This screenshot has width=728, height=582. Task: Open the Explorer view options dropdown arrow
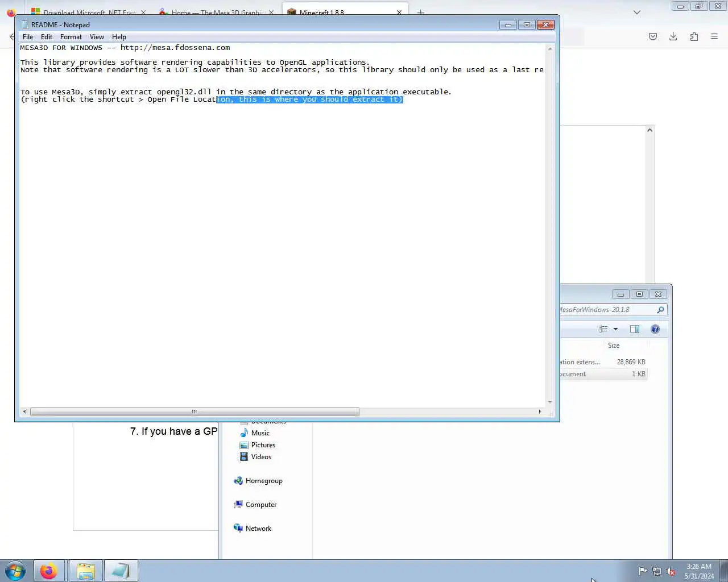[x=615, y=329]
